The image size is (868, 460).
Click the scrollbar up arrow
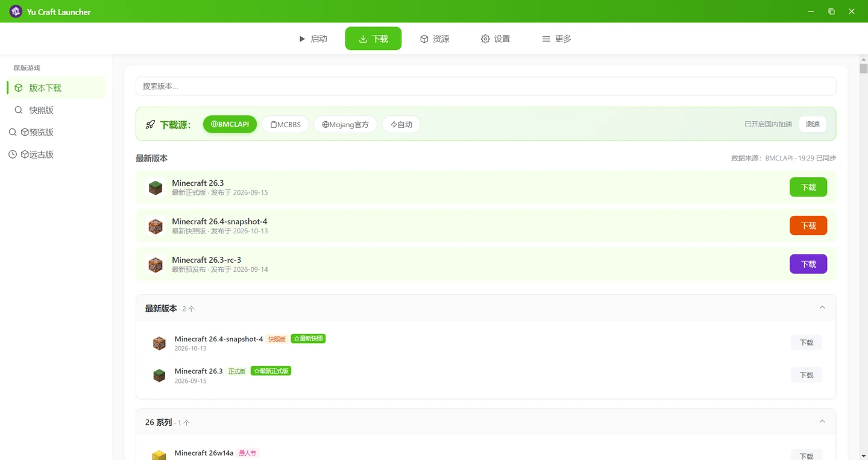click(863, 59)
